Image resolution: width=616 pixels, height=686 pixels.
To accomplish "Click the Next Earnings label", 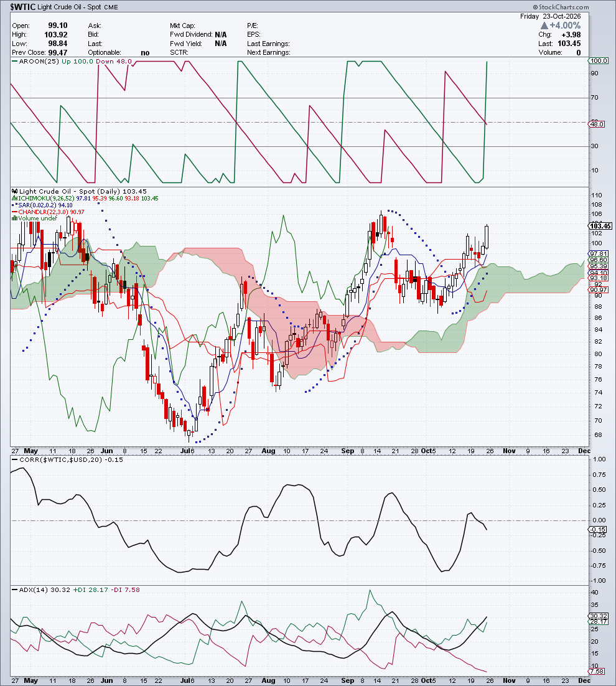I will tap(268, 52).
